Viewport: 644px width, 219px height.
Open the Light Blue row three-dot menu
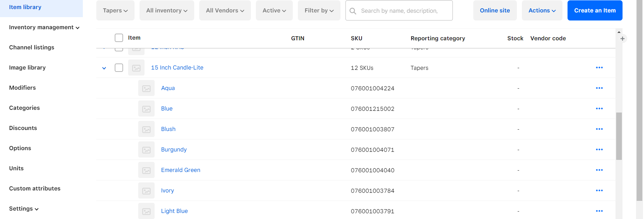click(x=599, y=211)
